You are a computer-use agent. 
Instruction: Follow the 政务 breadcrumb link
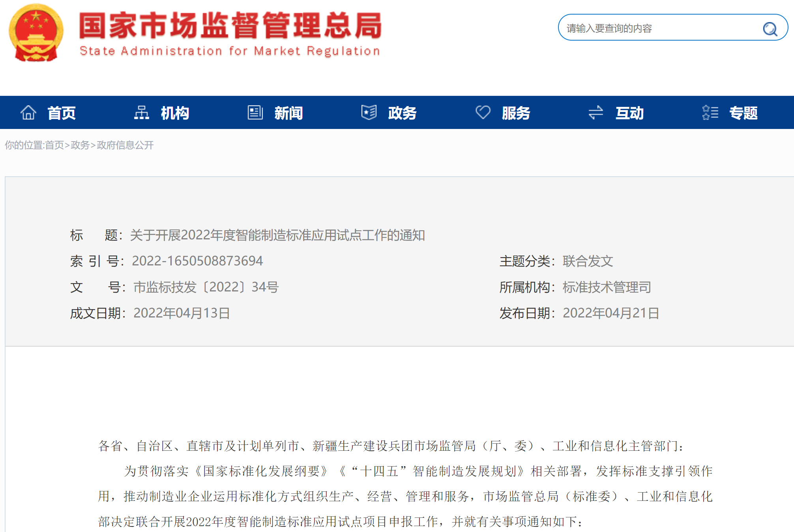pyautogui.click(x=80, y=145)
